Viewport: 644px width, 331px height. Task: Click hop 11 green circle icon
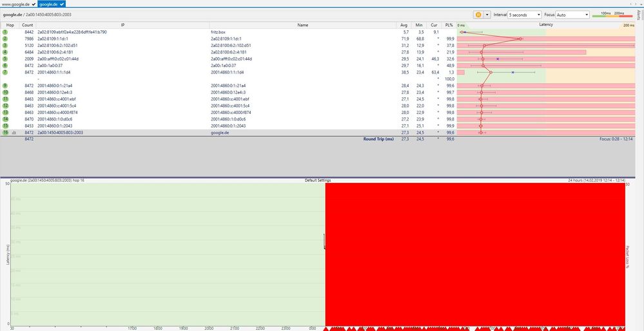(5, 99)
